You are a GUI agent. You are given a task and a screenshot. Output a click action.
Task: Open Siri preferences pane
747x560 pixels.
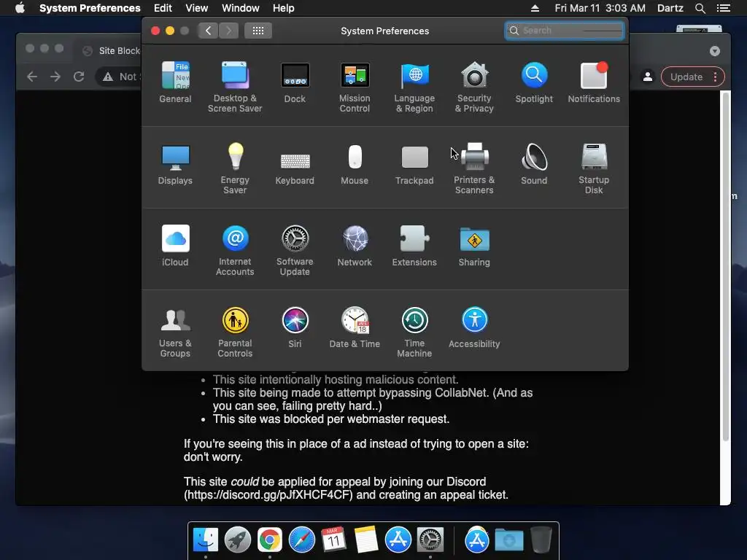point(295,327)
